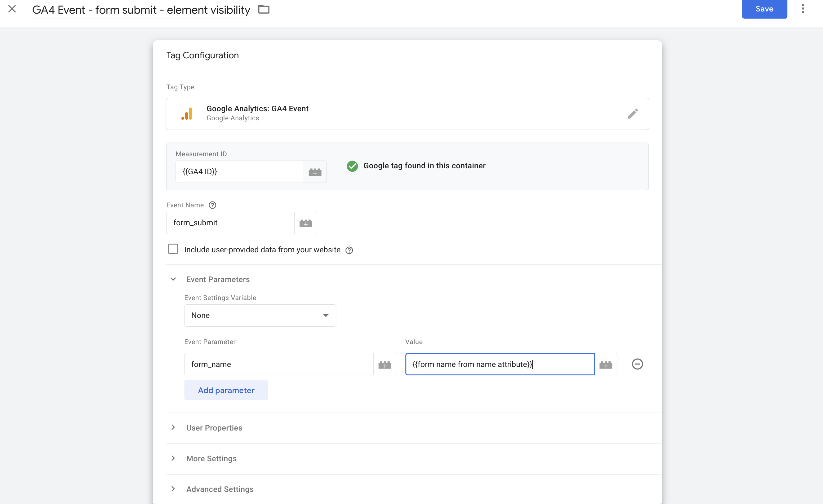Insert variable beside Event Name field
This screenshot has height=504, width=823.
point(306,223)
